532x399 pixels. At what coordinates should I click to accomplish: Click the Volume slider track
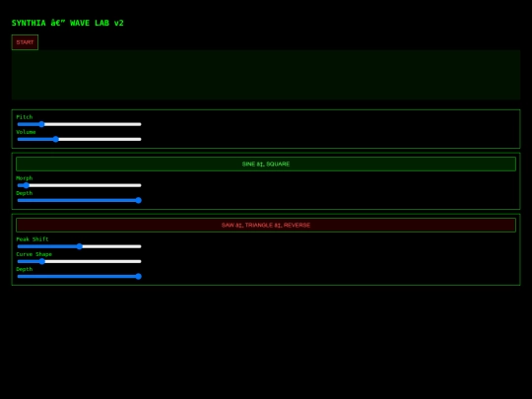79,139
